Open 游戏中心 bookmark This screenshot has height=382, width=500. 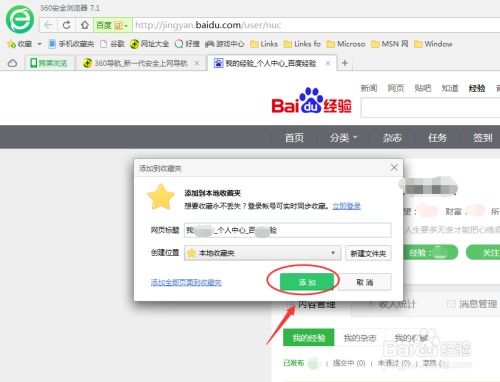click(x=225, y=44)
